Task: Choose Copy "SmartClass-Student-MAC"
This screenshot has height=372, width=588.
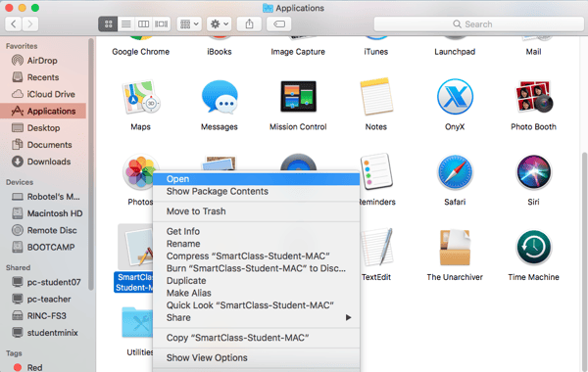Action: coord(256,338)
